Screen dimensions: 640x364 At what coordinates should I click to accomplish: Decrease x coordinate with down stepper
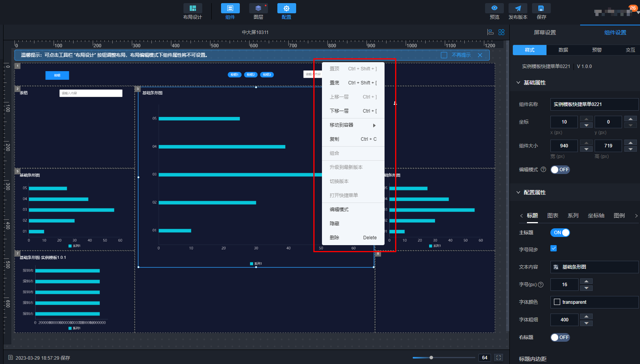[x=586, y=125]
